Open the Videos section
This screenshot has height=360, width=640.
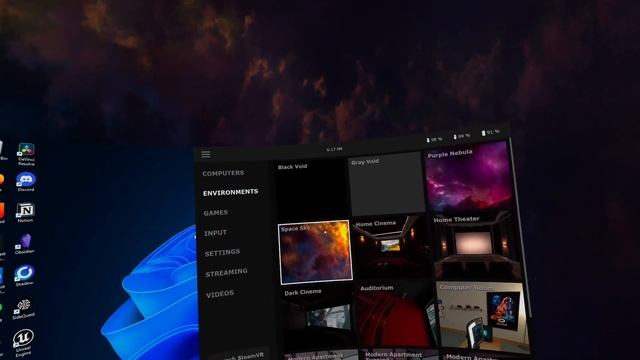[x=220, y=294]
